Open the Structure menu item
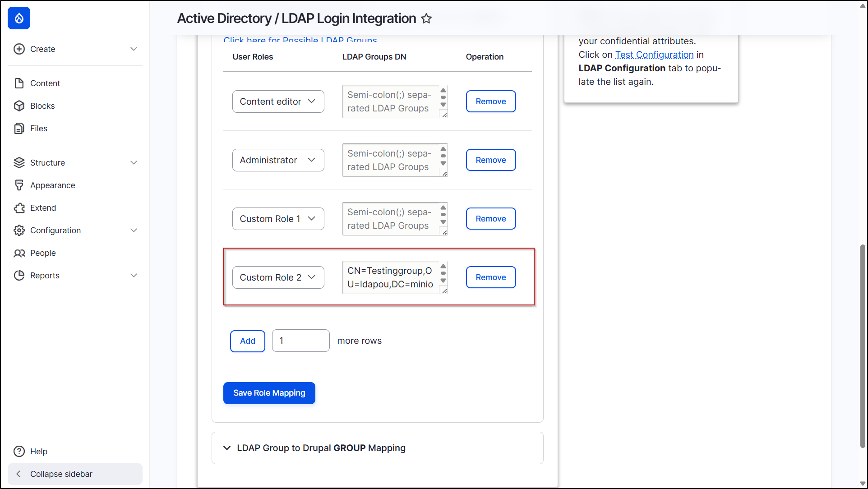The width and height of the screenshot is (868, 489). pos(47,162)
